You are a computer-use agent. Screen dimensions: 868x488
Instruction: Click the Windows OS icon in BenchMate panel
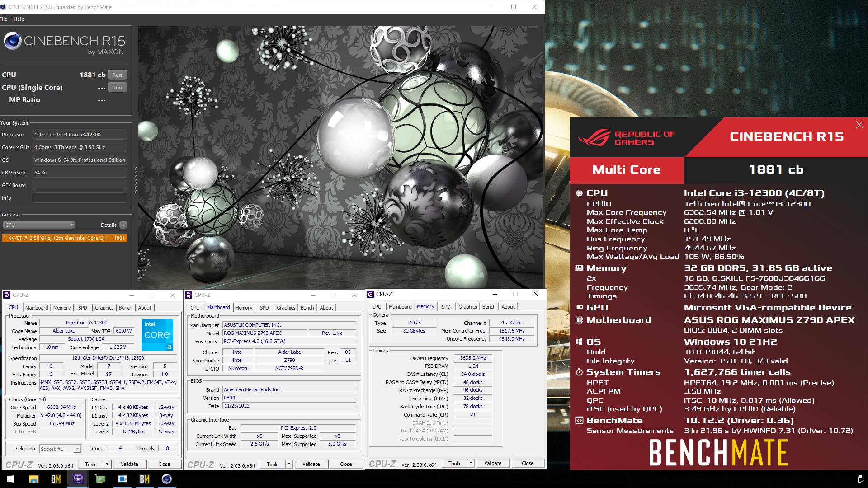pos(579,342)
